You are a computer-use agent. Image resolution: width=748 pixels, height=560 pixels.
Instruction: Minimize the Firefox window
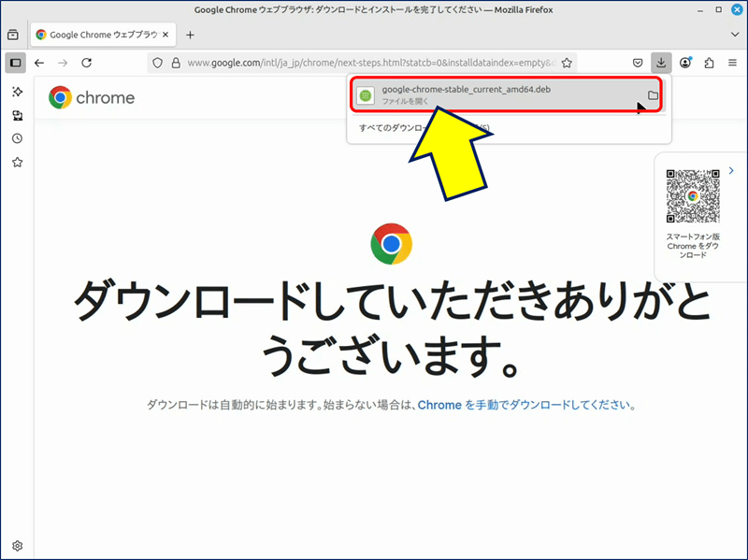tap(700, 10)
